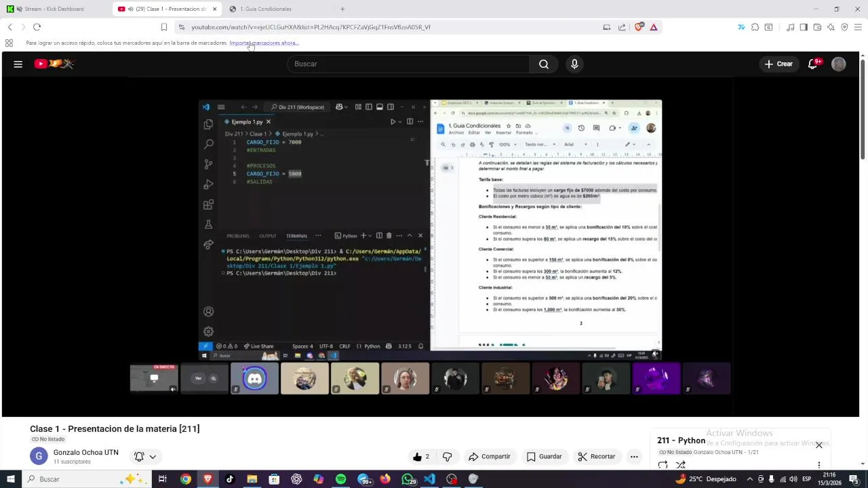This screenshot has height=488, width=868.
Task: Click Importar marcadores ahora link
Action: click(264, 43)
